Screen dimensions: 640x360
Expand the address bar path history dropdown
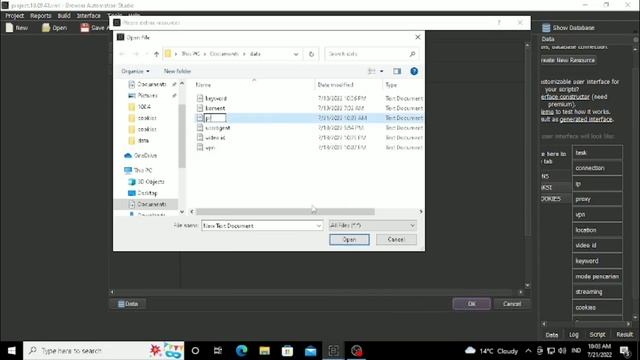[296, 54]
